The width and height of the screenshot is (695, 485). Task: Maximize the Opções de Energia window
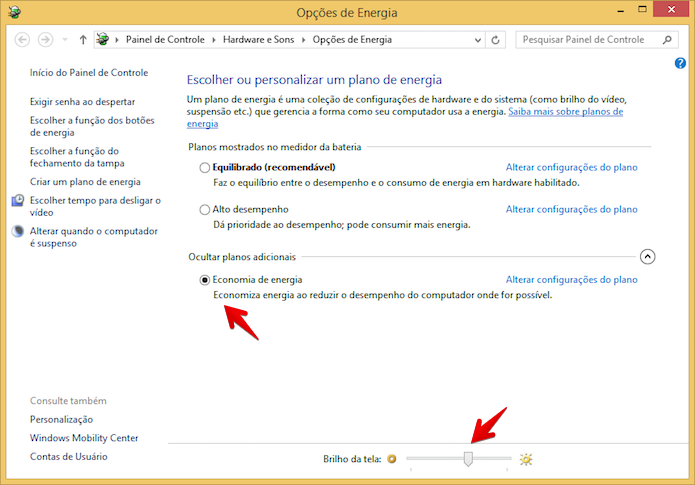pyautogui.click(x=642, y=9)
